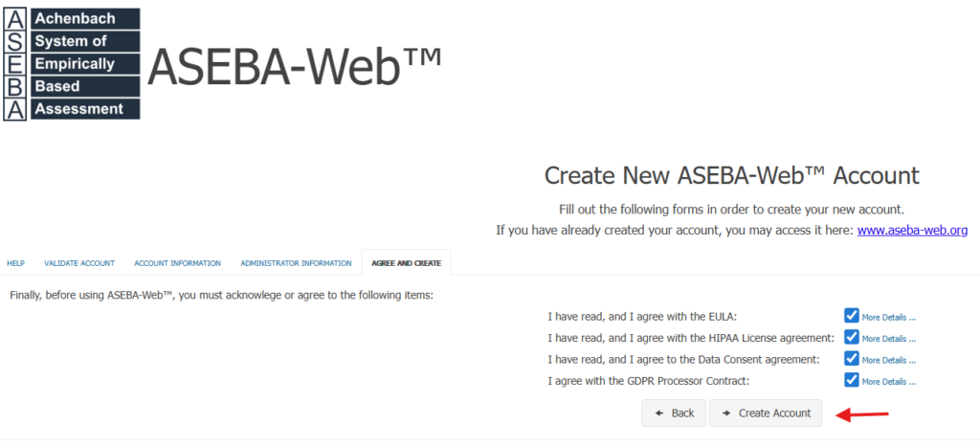Open More Details for GDPR Processor Contract

(888, 382)
